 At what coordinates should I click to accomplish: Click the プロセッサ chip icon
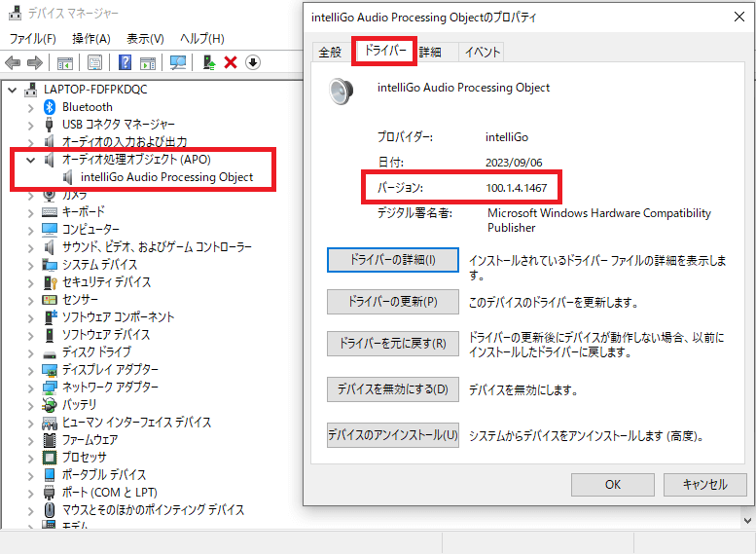pyautogui.click(x=50, y=457)
